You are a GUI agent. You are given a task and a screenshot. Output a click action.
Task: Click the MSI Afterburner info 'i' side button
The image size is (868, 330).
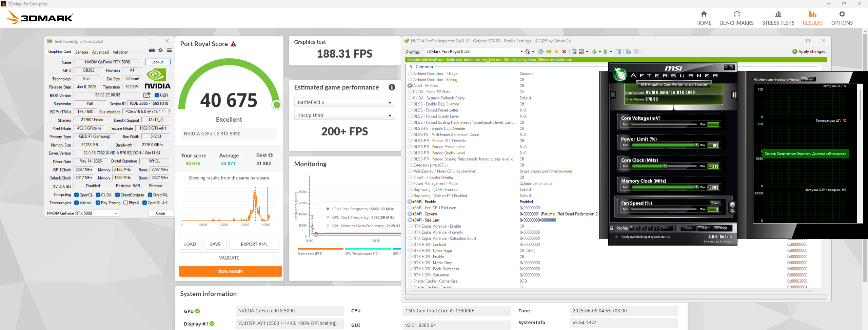[x=734, y=95]
